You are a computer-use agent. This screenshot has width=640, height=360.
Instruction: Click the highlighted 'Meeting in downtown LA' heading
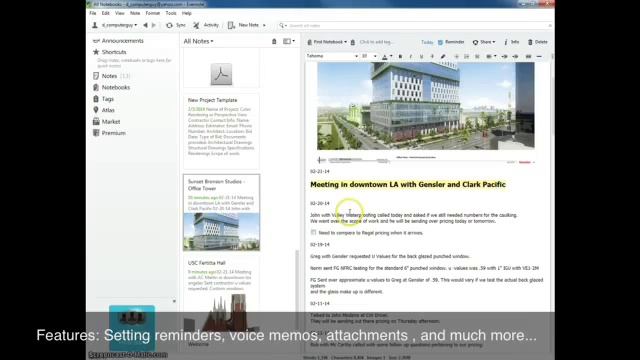click(408, 184)
